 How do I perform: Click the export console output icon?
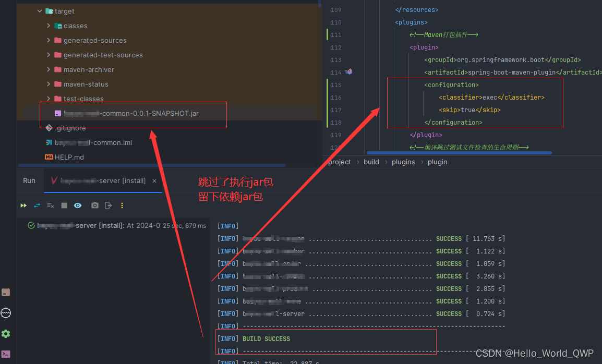point(108,205)
